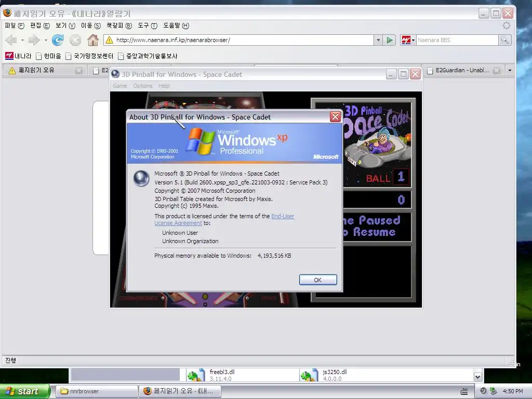Click the Windows Start button
532x399 pixels.
click(x=24, y=391)
